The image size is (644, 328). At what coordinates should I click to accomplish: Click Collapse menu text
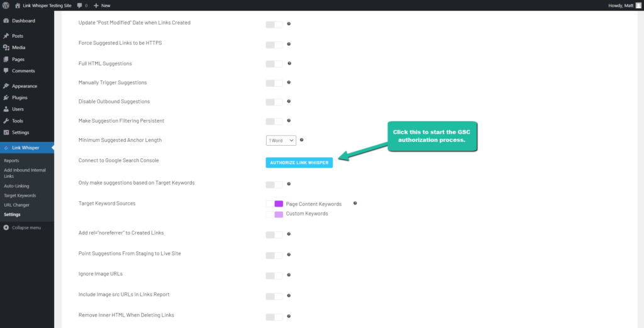click(26, 227)
